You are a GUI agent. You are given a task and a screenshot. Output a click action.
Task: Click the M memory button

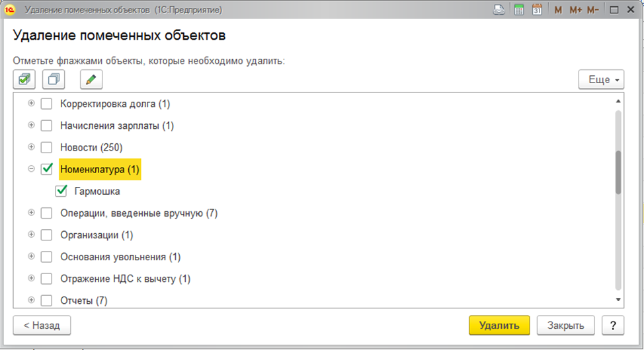558,11
